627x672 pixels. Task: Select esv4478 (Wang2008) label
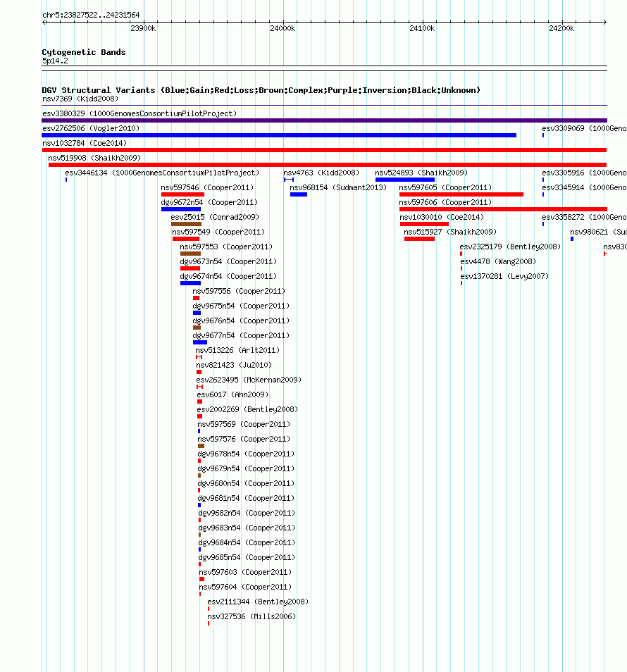[498, 261]
